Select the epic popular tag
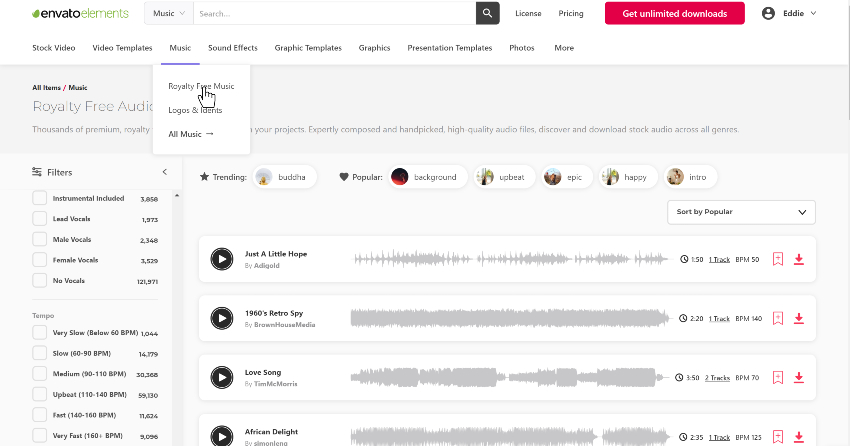The height and width of the screenshot is (446, 850). (566, 177)
